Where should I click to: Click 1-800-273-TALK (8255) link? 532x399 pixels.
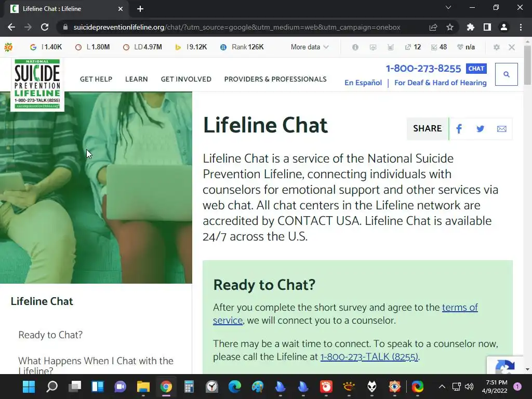[x=369, y=357]
